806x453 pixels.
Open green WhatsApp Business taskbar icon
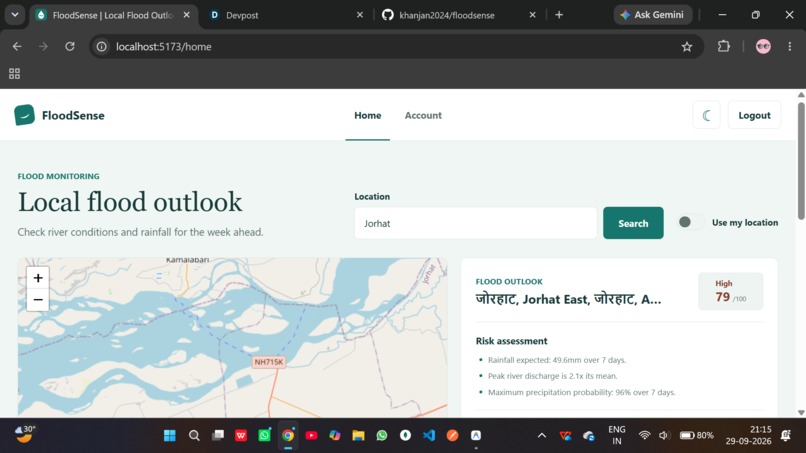click(264, 436)
